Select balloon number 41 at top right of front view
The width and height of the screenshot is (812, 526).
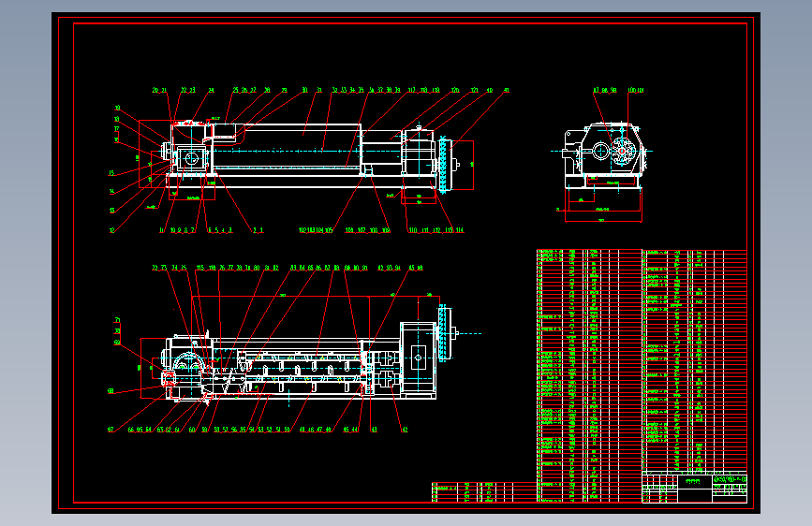click(x=506, y=90)
